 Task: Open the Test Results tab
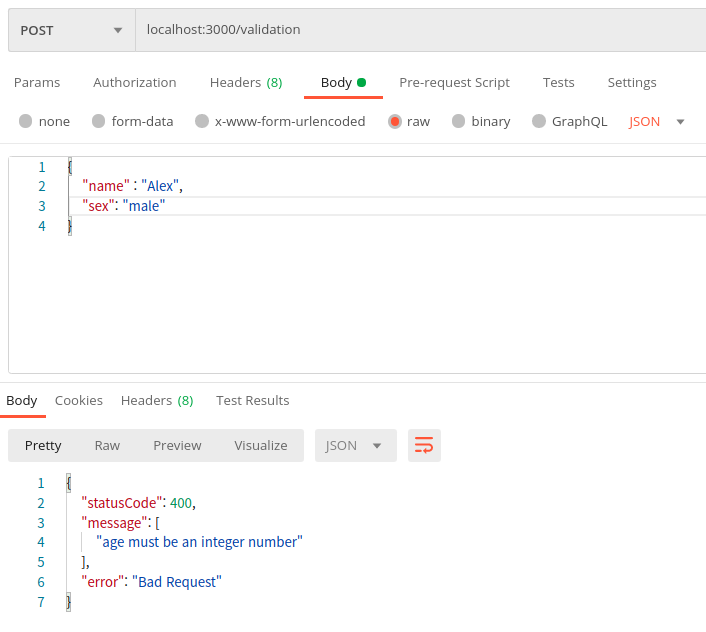253,400
